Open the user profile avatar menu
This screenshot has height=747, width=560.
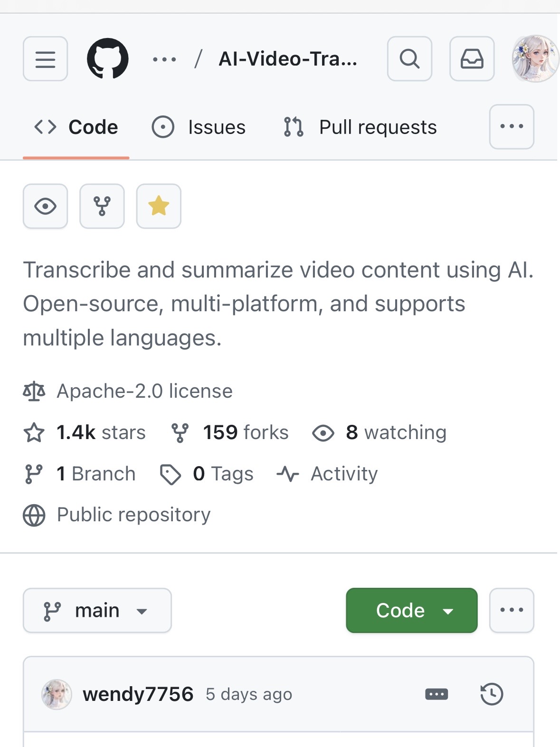coord(535,58)
